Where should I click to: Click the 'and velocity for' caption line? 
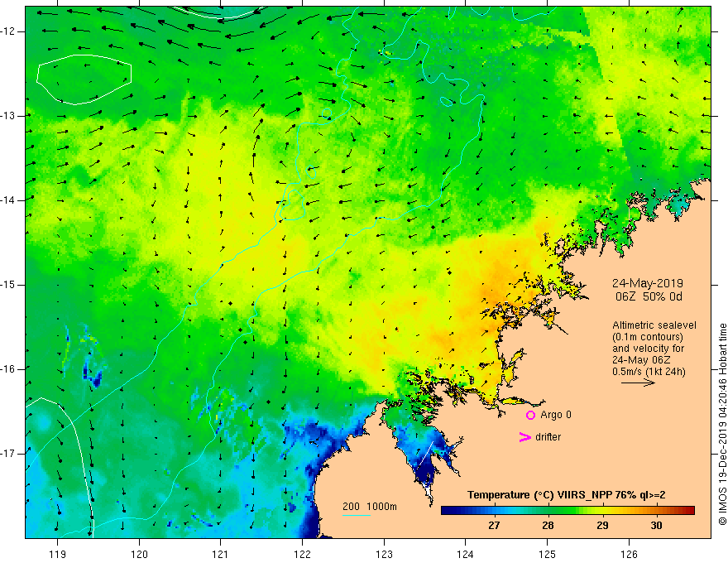pos(648,349)
